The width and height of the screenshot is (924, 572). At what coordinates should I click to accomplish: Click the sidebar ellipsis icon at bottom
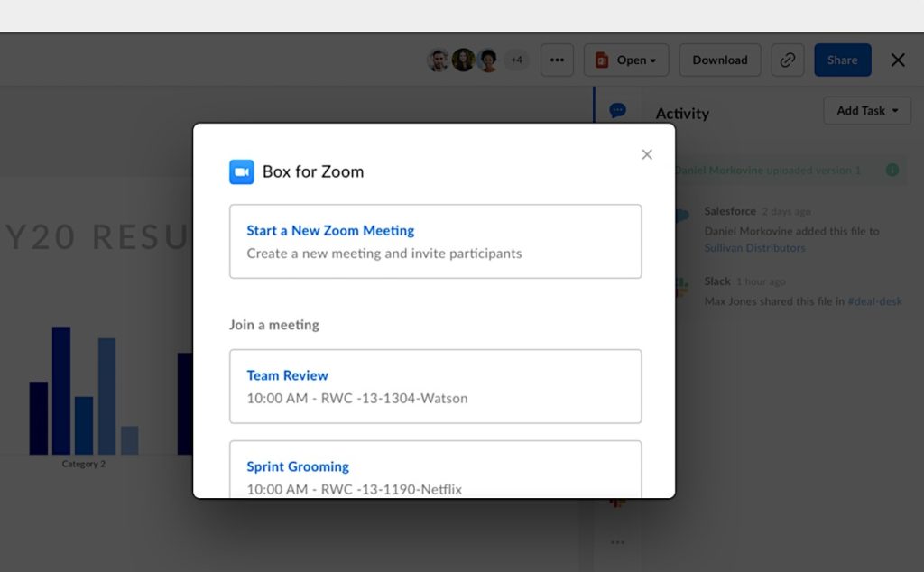[x=617, y=542]
